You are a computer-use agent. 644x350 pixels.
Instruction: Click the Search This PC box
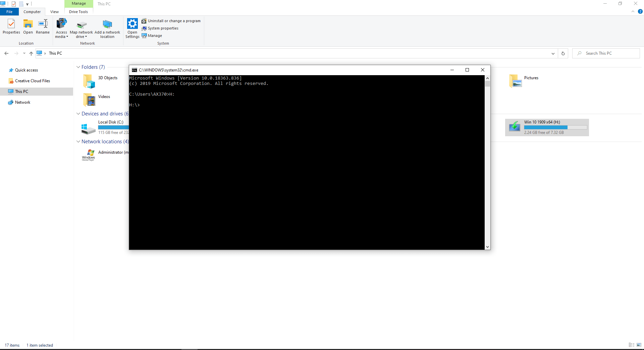click(606, 53)
